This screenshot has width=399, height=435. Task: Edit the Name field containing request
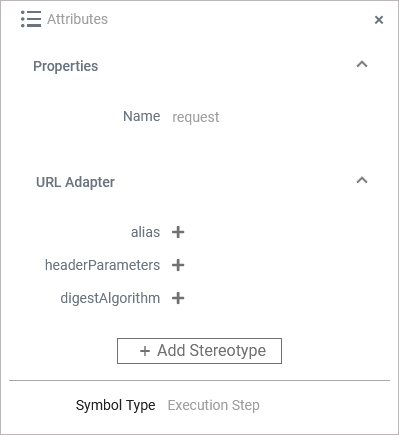(x=196, y=117)
